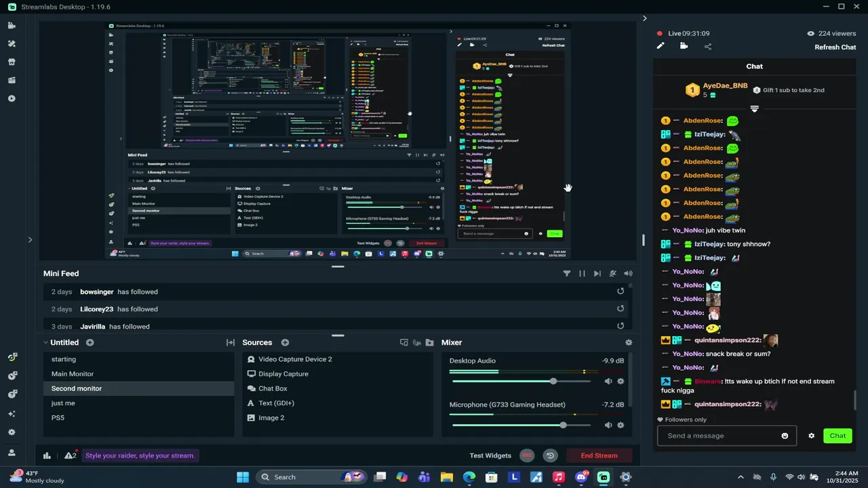This screenshot has width=868, height=488.
Task: Toggle the replay buffer button
Action: pyautogui.click(x=551, y=455)
